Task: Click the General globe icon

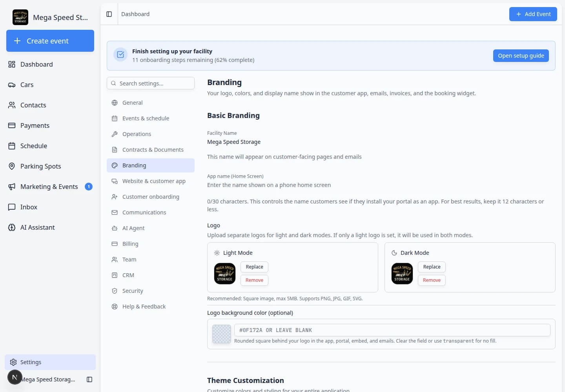Action: 115,103
